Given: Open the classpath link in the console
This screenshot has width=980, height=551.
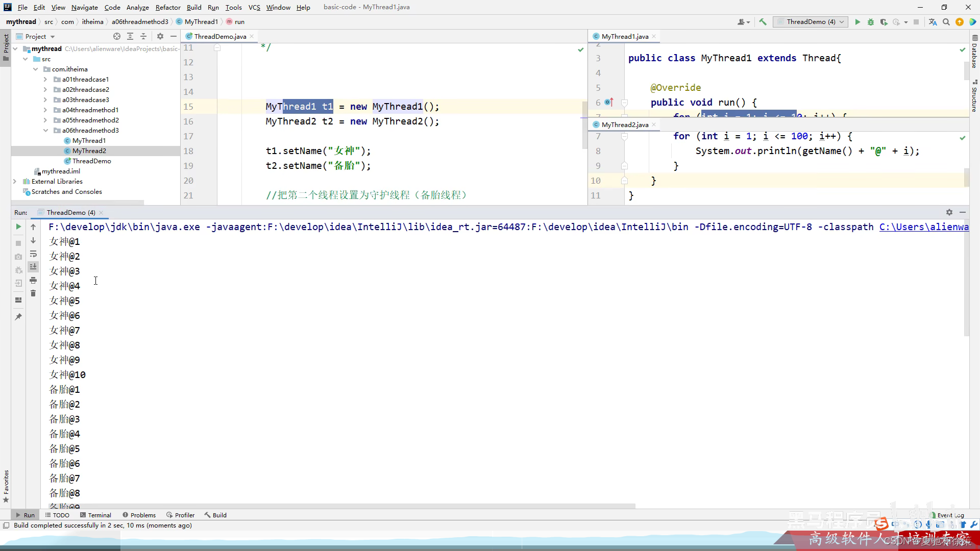Looking at the screenshot, I should point(923,227).
